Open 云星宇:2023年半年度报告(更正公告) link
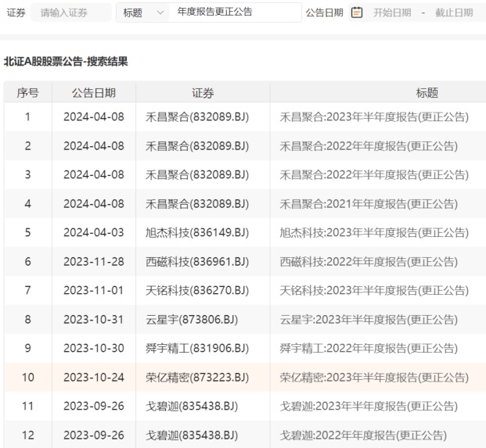The image size is (486, 448). [x=369, y=320]
